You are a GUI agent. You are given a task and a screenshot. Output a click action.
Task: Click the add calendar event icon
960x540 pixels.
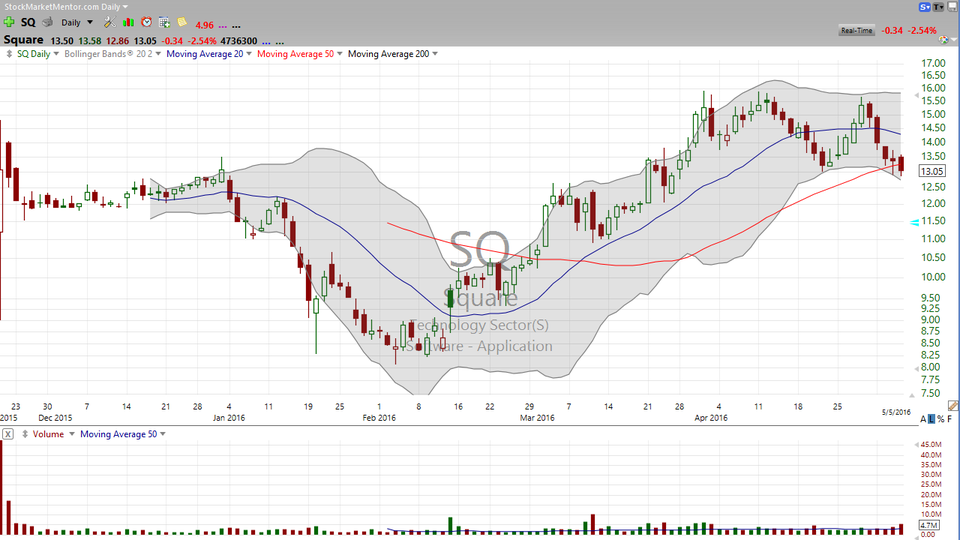tap(164, 22)
